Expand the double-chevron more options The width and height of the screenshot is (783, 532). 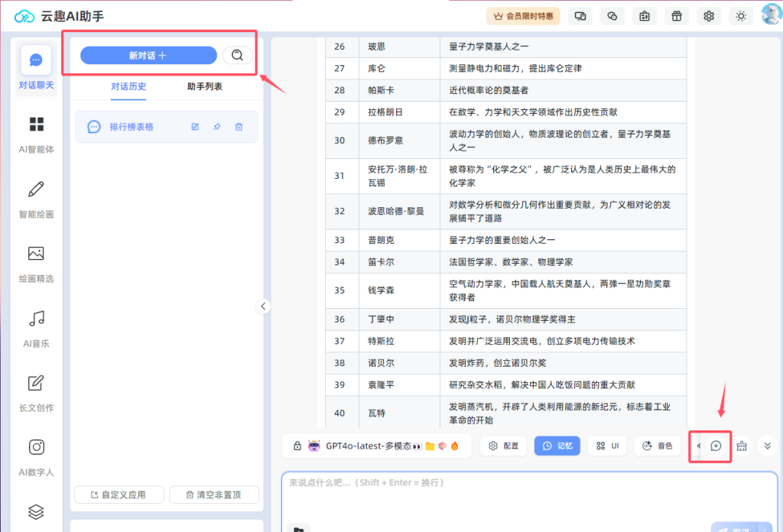click(x=767, y=446)
